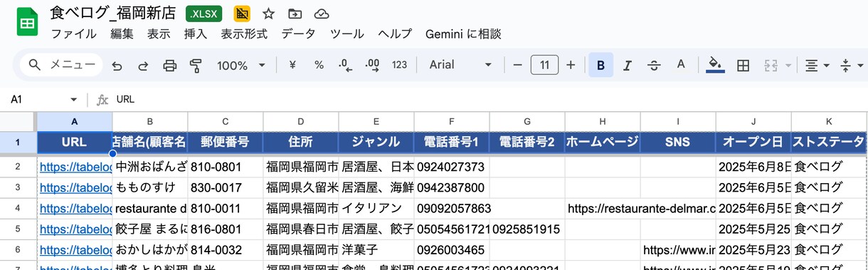This screenshot has height=270, width=868.
Task: Select the 郵便番号 header cell
Action: tap(226, 142)
